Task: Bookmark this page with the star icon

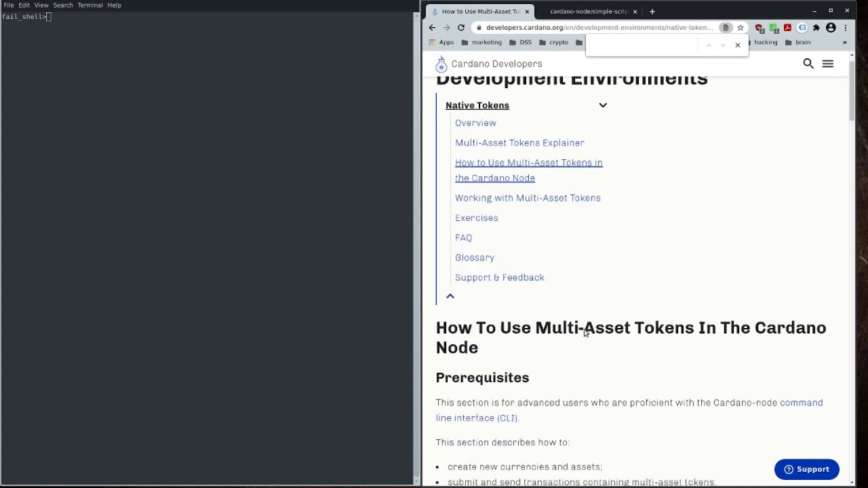Action: click(741, 28)
